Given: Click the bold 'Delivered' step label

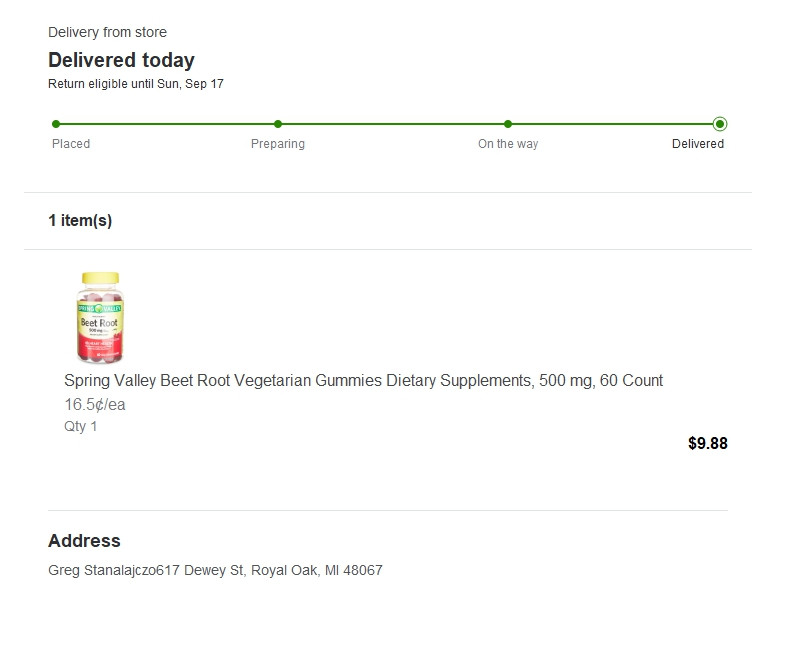Looking at the screenshot, I should [698, 144].
